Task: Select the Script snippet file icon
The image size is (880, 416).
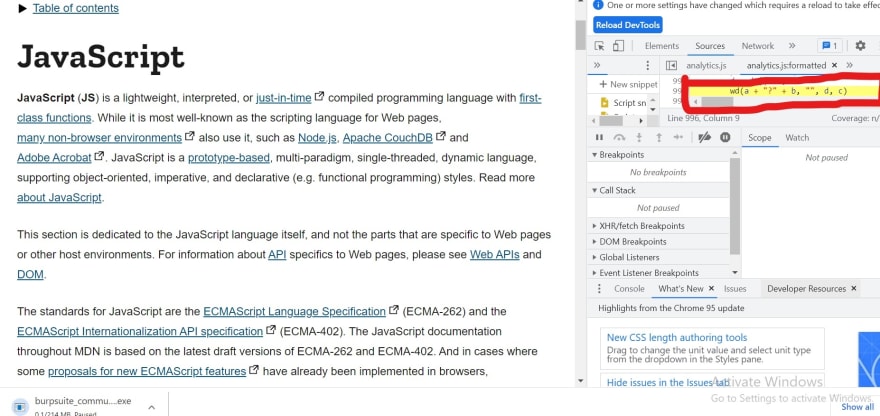Action: coord(604,103)
